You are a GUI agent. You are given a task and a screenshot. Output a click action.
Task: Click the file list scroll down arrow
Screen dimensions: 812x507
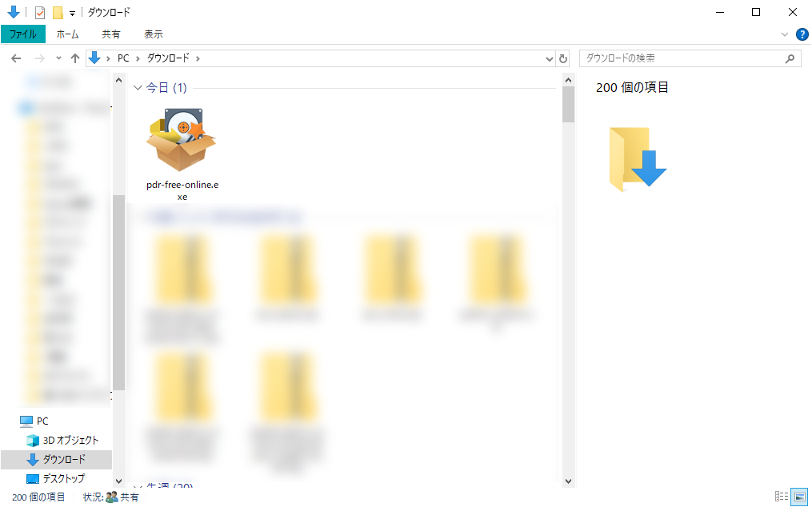click(568, 481)
